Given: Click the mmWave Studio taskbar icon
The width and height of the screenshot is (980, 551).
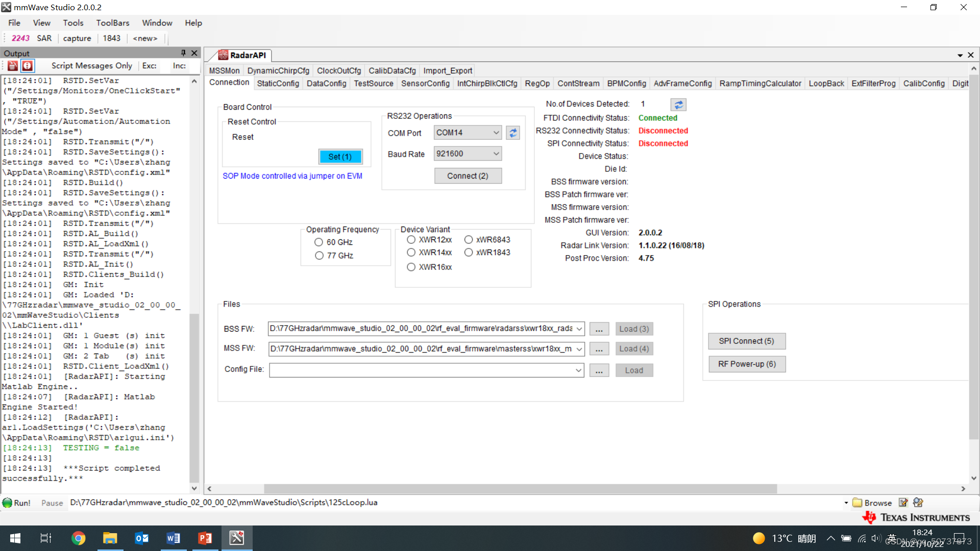Looking at the screenshot, I should pyautogui.click(x=237, y=538).
